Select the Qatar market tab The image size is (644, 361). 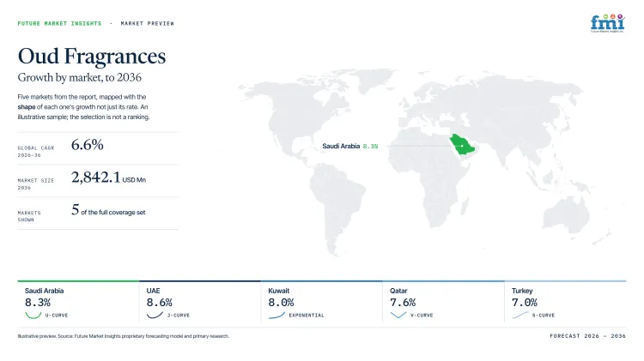444,302
